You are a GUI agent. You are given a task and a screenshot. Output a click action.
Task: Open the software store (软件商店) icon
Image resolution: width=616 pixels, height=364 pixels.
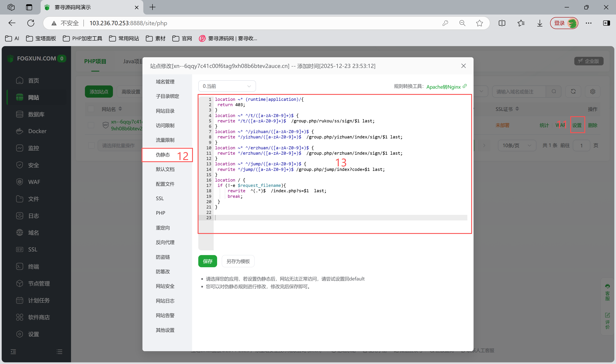click(20, 317)
